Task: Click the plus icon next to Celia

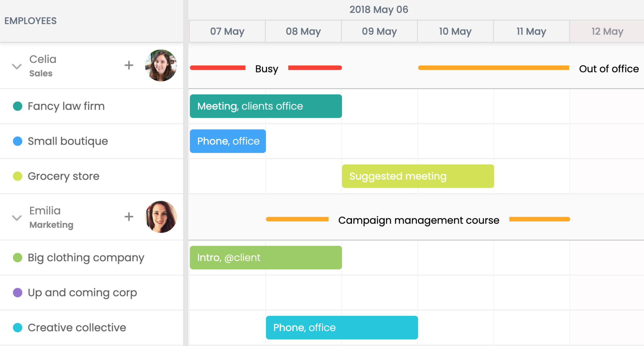Action: coord(129,65)
